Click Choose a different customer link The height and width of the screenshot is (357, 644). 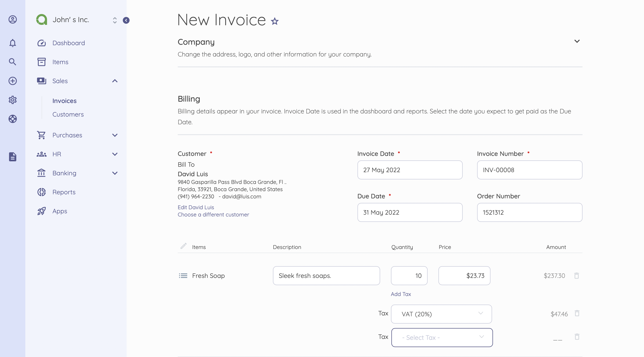point(213,214)
